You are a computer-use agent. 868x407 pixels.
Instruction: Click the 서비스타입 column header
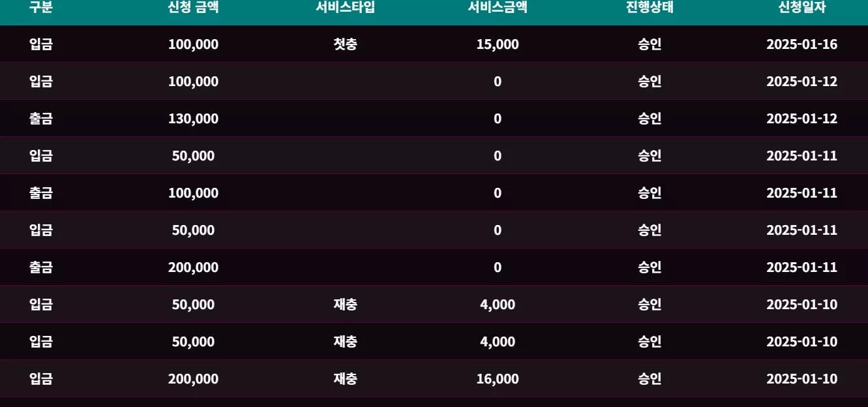tap(345, 8)
